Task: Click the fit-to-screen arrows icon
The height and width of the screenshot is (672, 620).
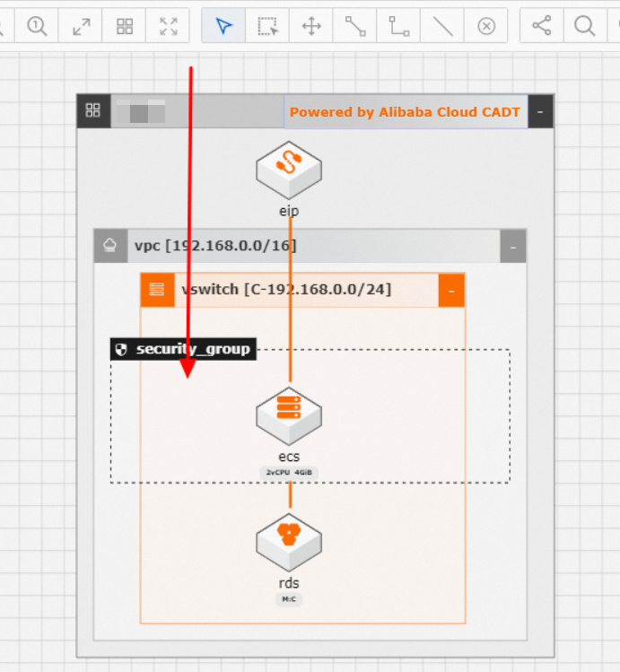Action: point(169,26)
